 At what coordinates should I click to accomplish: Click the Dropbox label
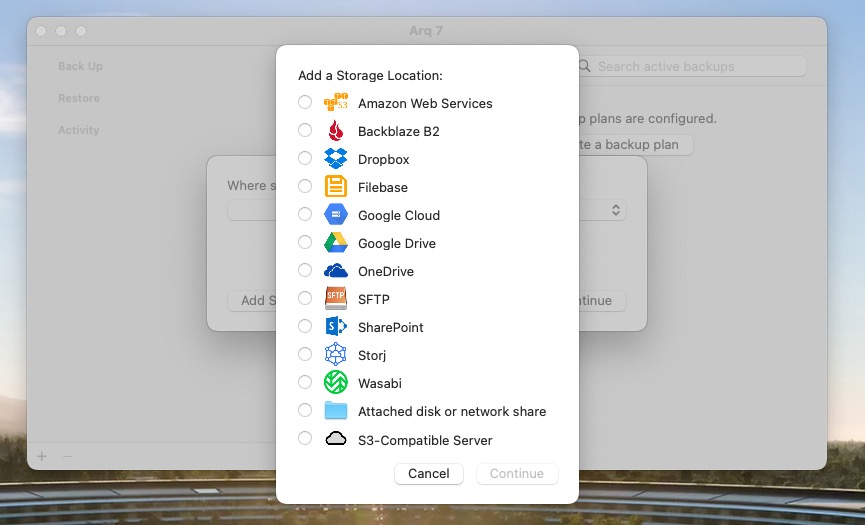coord(383,159)
